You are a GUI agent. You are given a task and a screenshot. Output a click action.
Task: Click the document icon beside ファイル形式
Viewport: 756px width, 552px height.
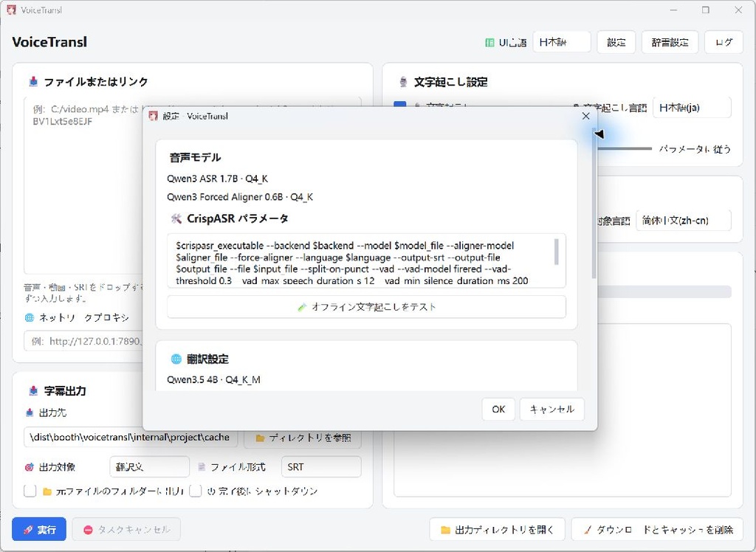(x=202, y=467)
